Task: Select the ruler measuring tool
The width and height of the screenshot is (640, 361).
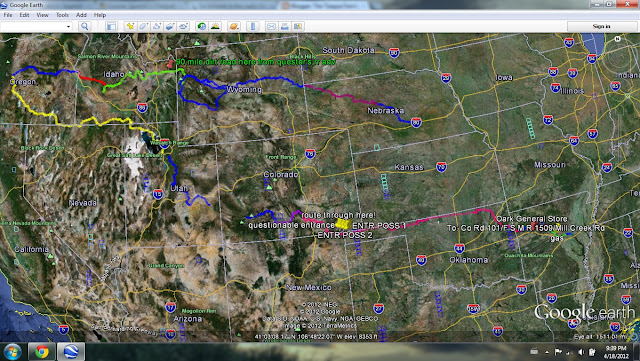Action: tap(253, 27)
